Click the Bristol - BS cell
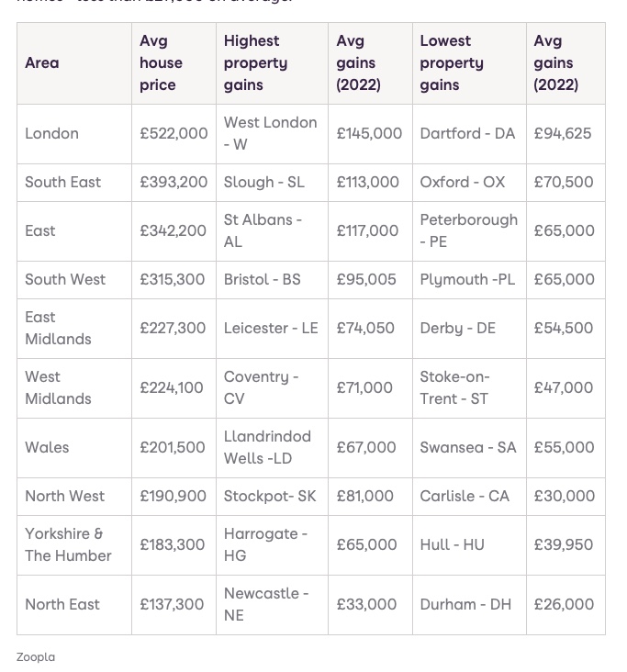The height and width of the screenshot is (672, 627). coord(262,280)
